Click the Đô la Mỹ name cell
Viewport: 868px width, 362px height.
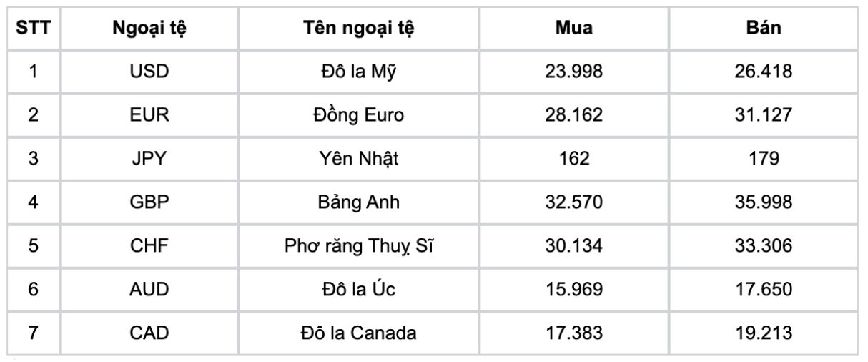367,71
